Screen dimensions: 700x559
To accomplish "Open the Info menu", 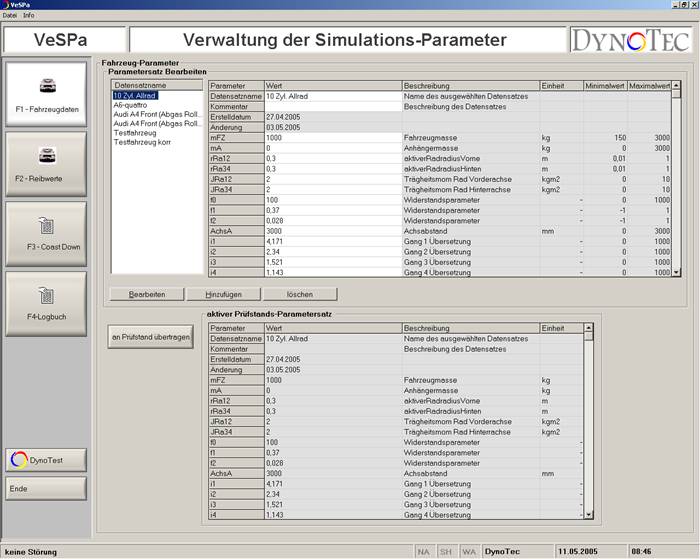I will pos(29,16).
